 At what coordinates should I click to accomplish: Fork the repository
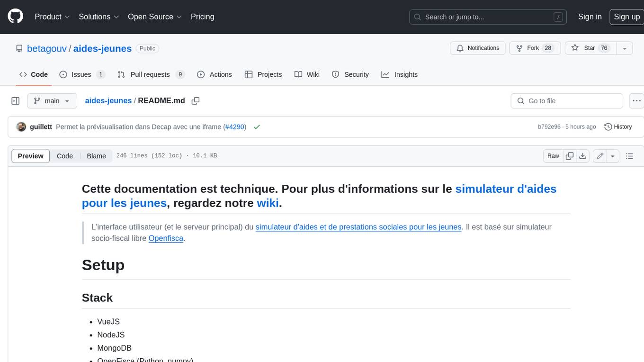(535, 48)
